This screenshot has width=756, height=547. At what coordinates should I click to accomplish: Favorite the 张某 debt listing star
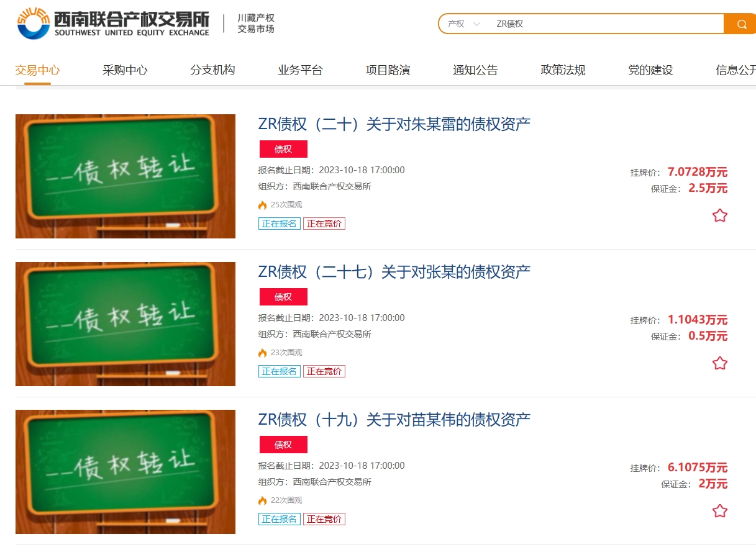pos(719,363)
